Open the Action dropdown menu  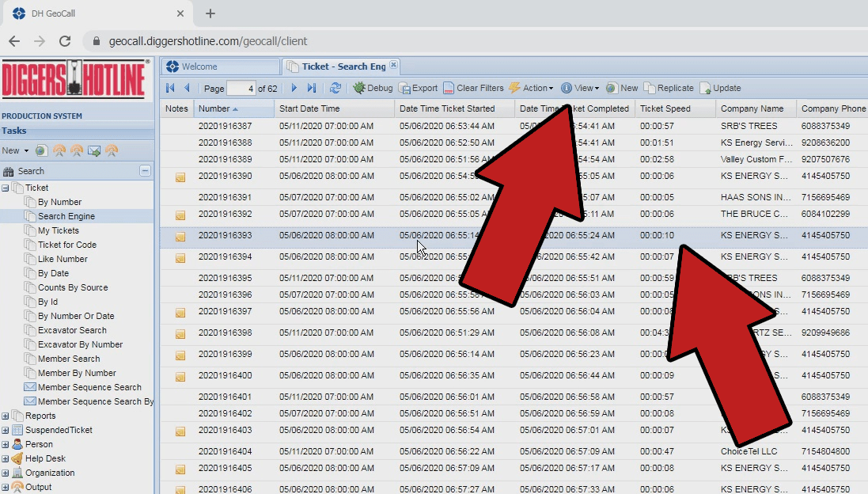(x=531, y=88)
